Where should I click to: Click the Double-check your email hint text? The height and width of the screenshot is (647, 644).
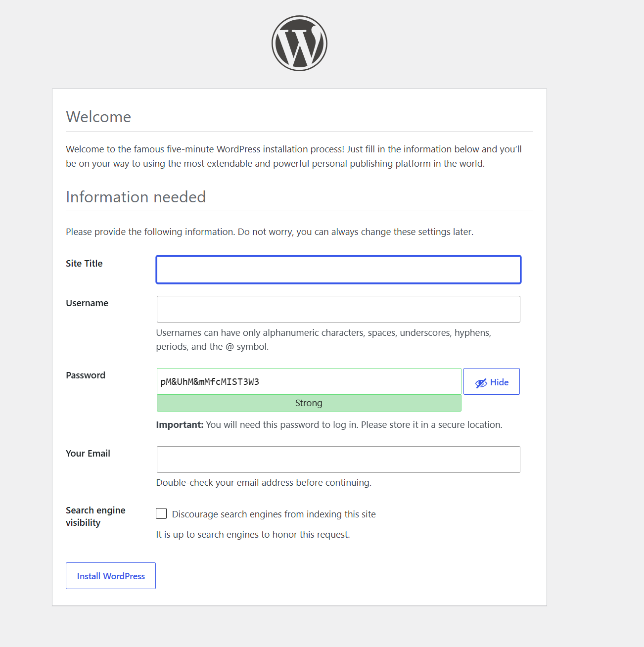[264, 483]
